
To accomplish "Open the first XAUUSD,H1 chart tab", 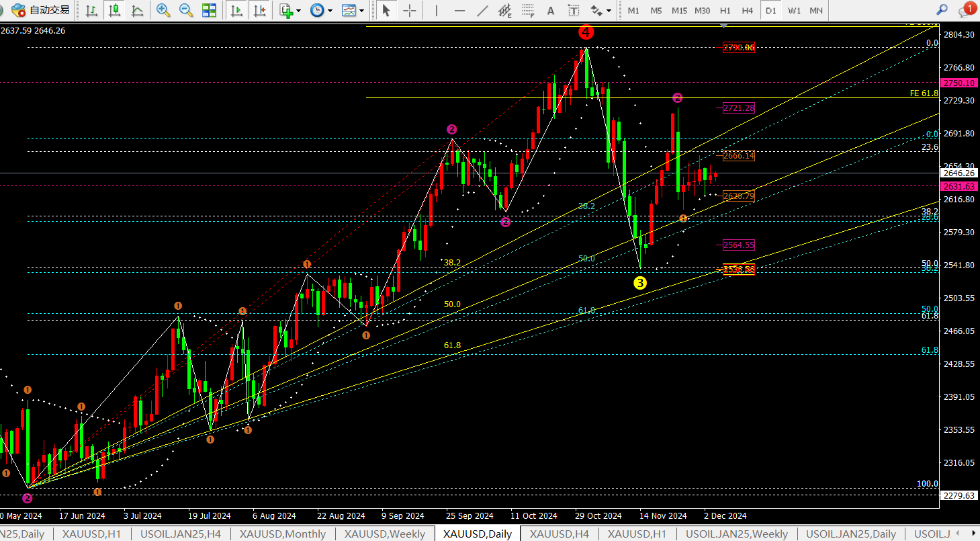I will 93,534.
